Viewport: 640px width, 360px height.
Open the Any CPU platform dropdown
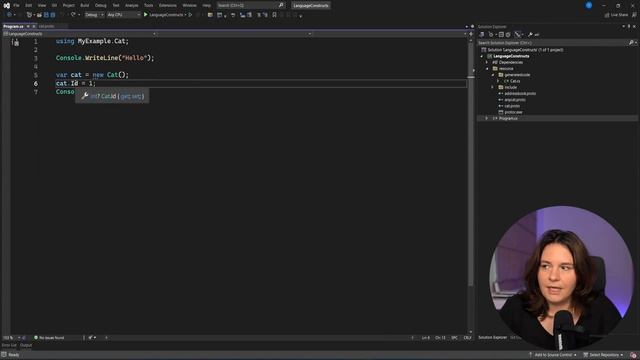124,15
